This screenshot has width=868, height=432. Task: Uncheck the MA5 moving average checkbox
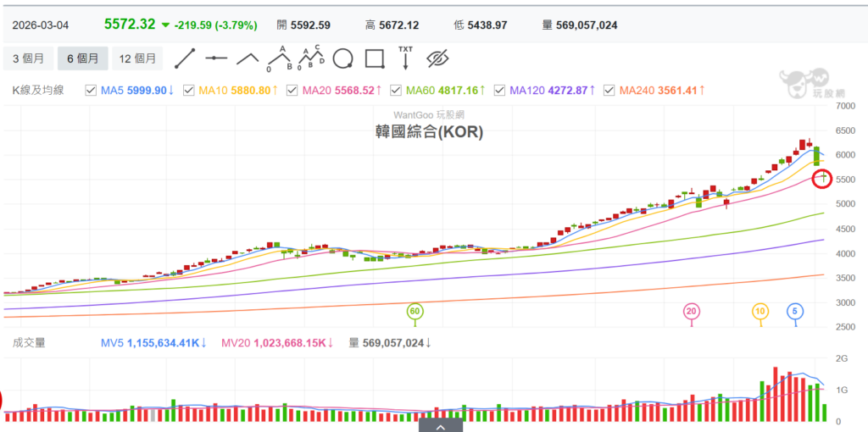pos(91,90)
